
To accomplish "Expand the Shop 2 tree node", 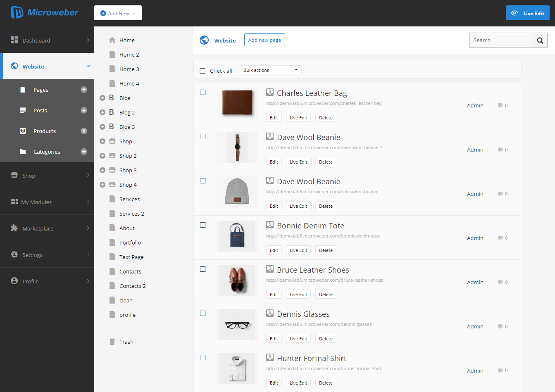I will (x=102, y=156).
